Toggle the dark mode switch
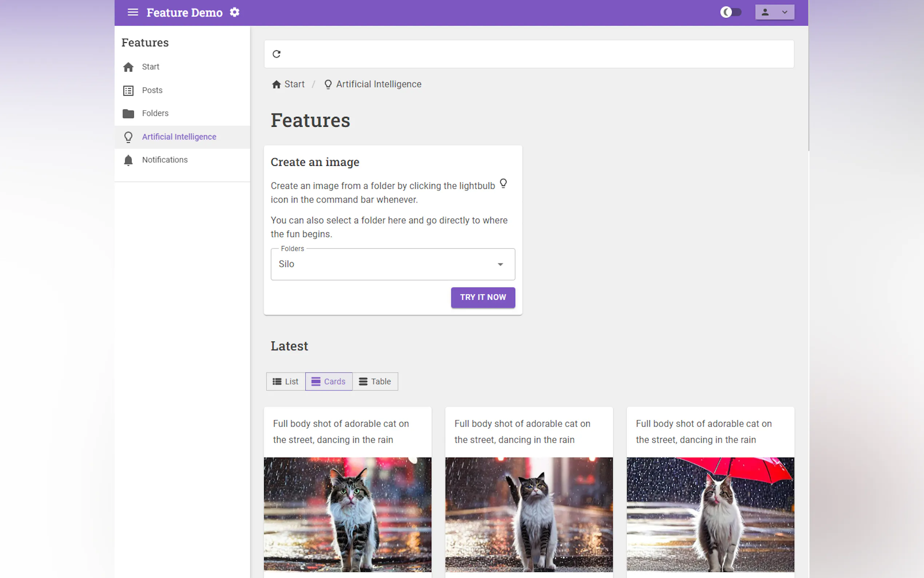Screen dimensions: 924x578 [730, 12]
